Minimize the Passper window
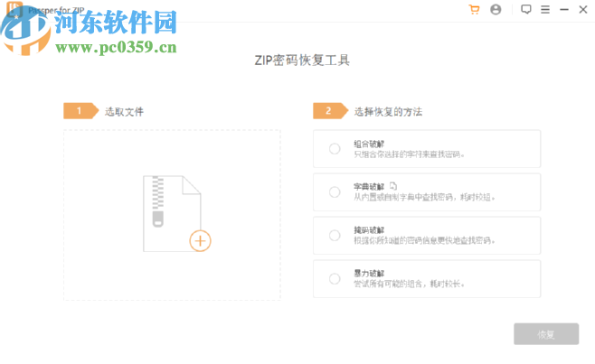The image size is (595, 364). click(x=566, y=9)
